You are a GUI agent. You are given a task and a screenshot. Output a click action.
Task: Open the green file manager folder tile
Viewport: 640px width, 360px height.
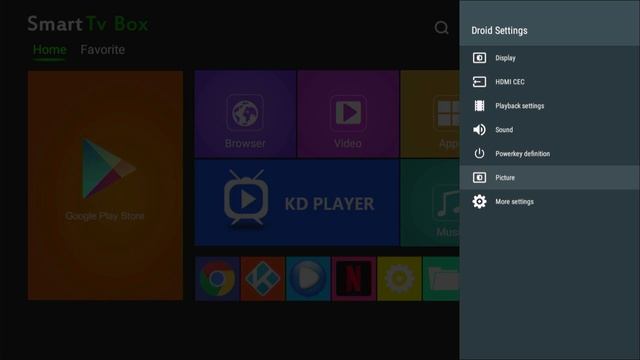pyautogui.click(x=441, y=279)
